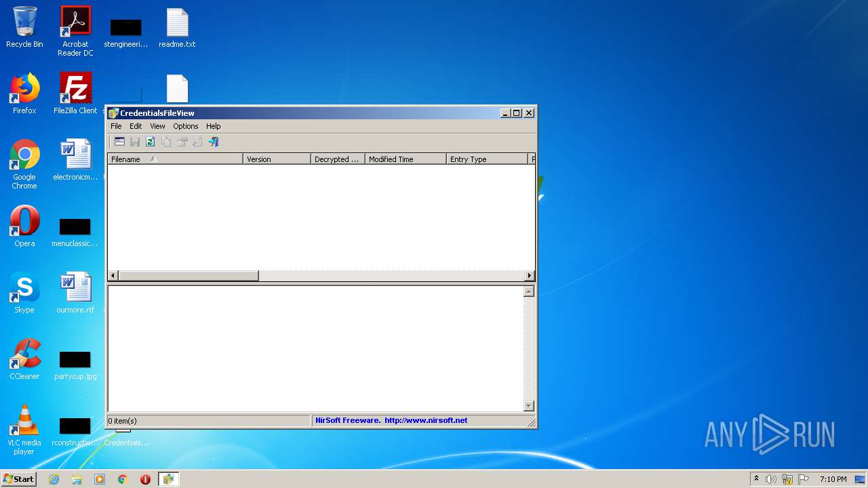The image size is (868, 488).
Task: Sort by the Version column header
Action: (277, 159)
